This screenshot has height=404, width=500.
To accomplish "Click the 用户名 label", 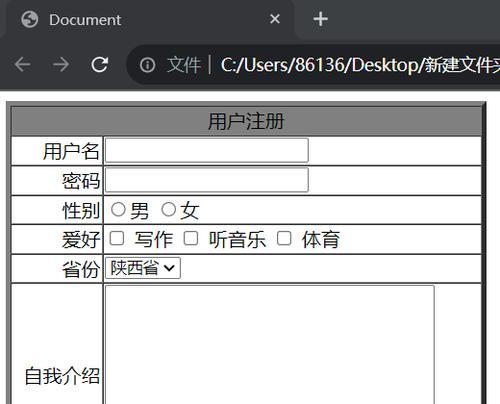I will click(71, 151).
